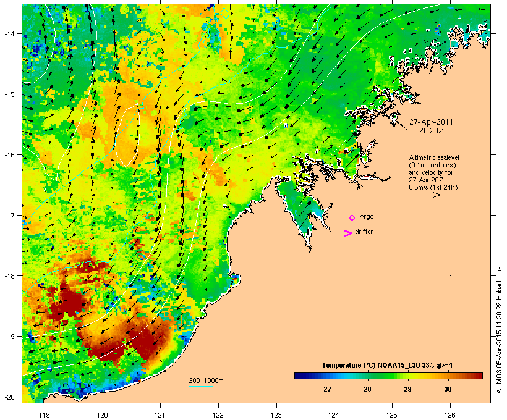Viewport: 507px width, 420px height.
Task: Click the latitude label -14
Action: click(x=9, y=33)
